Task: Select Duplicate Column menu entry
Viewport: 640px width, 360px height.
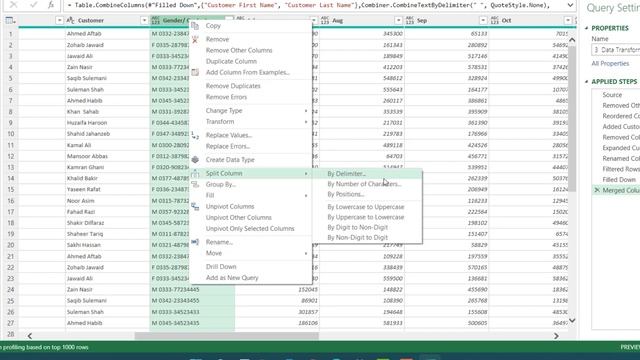Action: (x=231, y=61)
